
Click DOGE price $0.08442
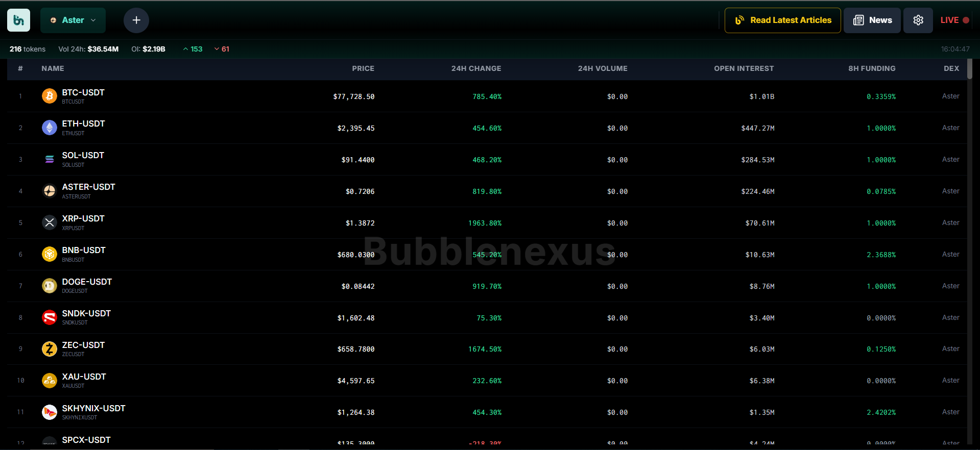pyautogui.click(x=358, y=286)
